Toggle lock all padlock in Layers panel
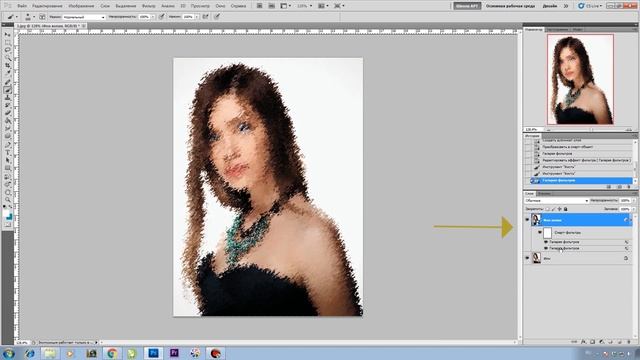 [565, 209]
